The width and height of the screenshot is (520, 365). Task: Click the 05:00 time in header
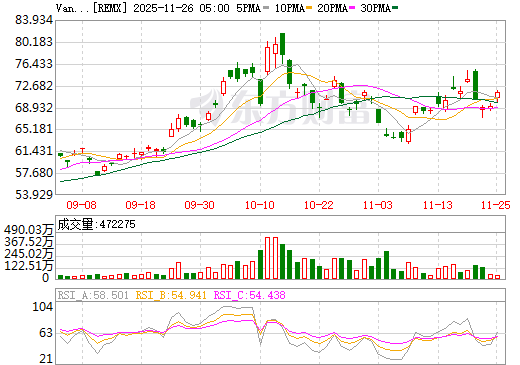[214, 8]
